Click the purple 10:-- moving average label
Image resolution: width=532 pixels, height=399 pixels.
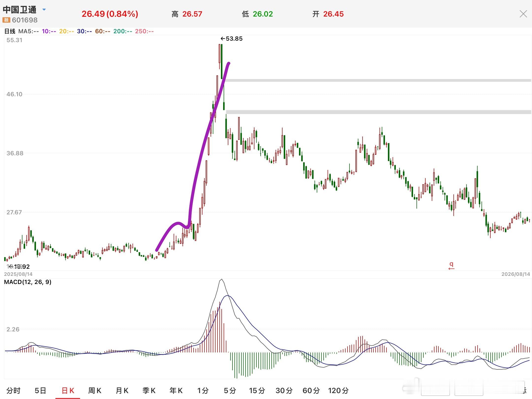tap(49, 31)
